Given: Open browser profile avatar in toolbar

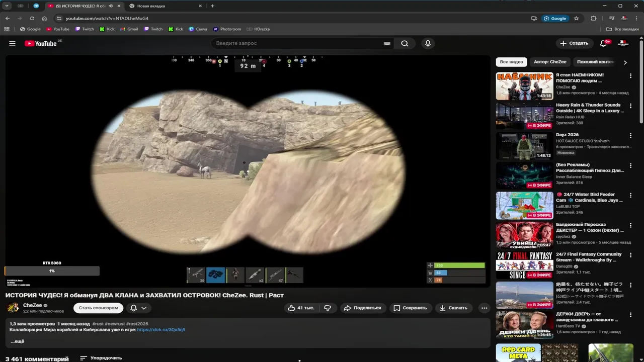Looking at the screenshot, I should (x=624, y=18).
